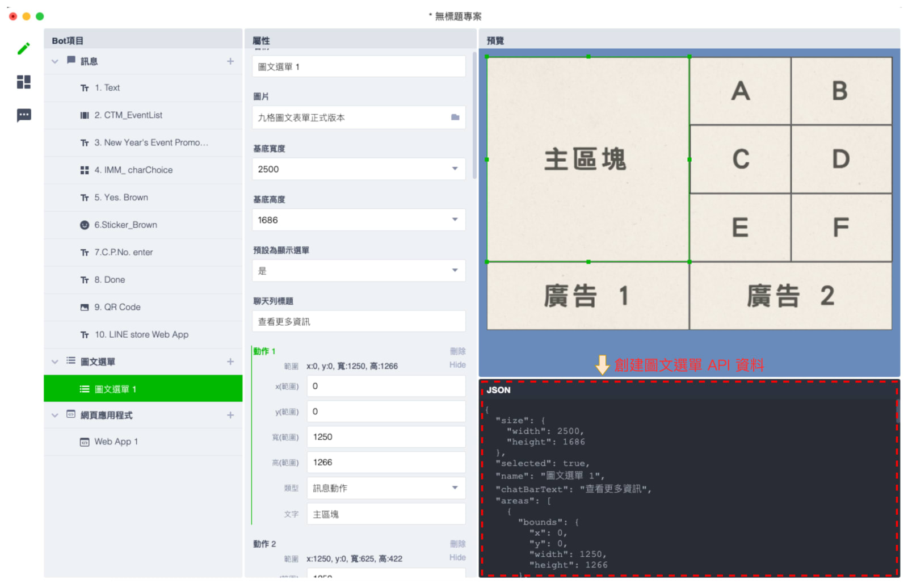Select 3. New Year's Event Promo item
Image resolution: width=908 pixels, height=588 pixels.
(143, 143)
